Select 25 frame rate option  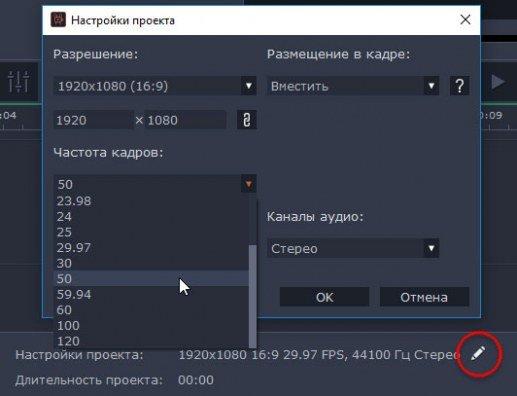[151, 232]
